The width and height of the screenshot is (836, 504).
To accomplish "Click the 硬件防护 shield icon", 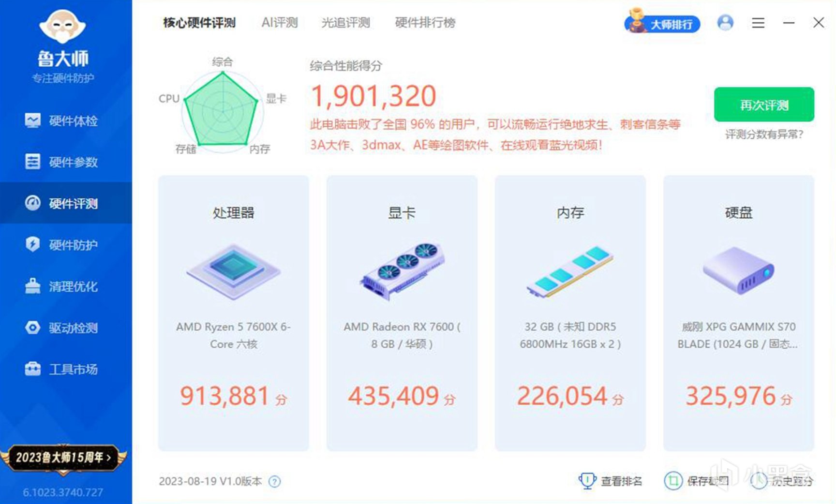I will click(33, 245).
